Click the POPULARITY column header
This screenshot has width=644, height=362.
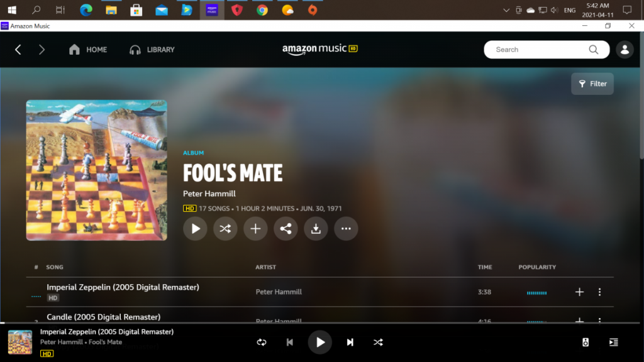(537, 266)
